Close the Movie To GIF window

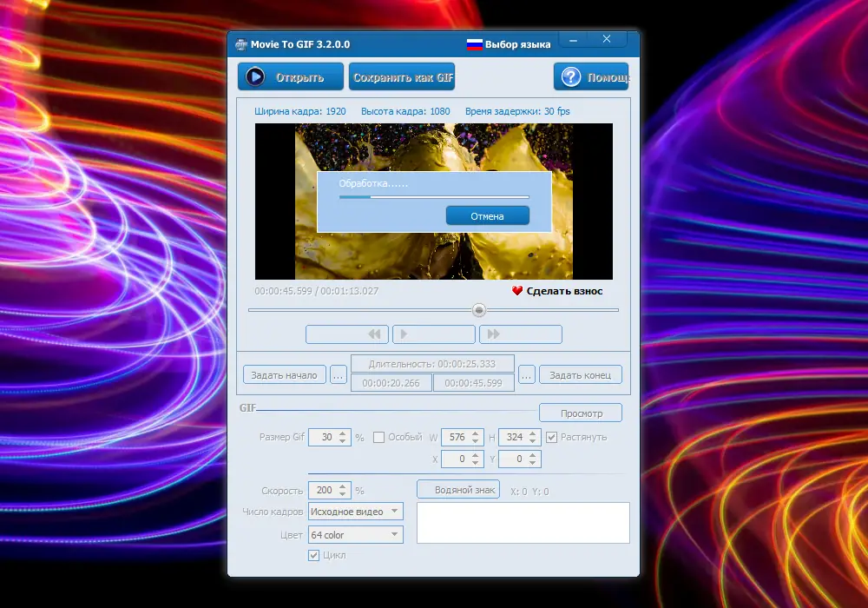[607, 39]
